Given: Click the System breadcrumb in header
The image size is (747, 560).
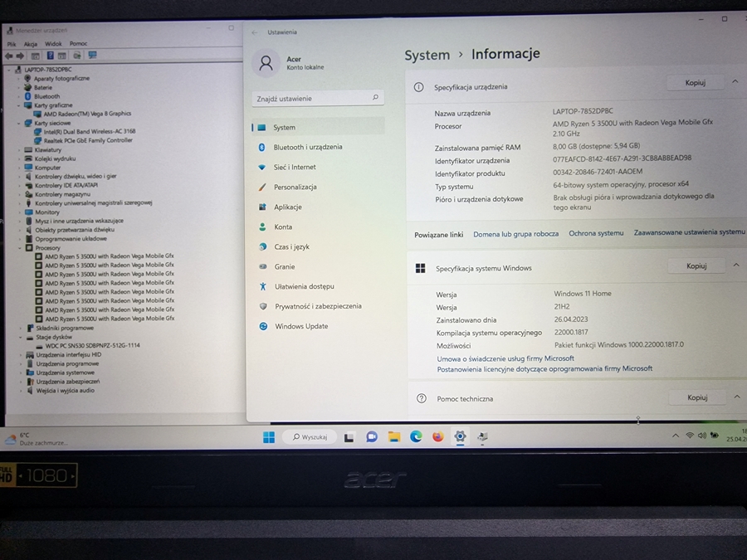Looking at the screenshot, I should point(427,56).
